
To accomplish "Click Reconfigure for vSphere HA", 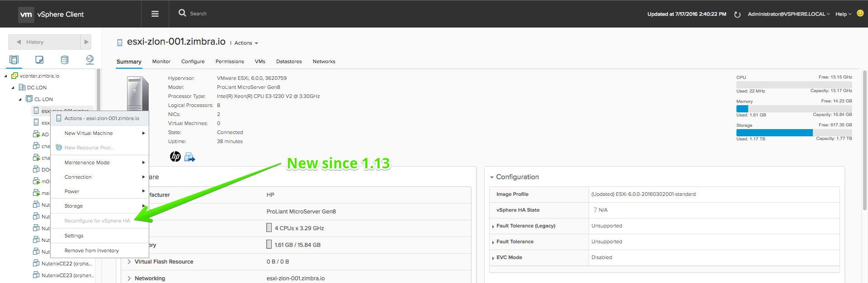I will tap(100, 221).
